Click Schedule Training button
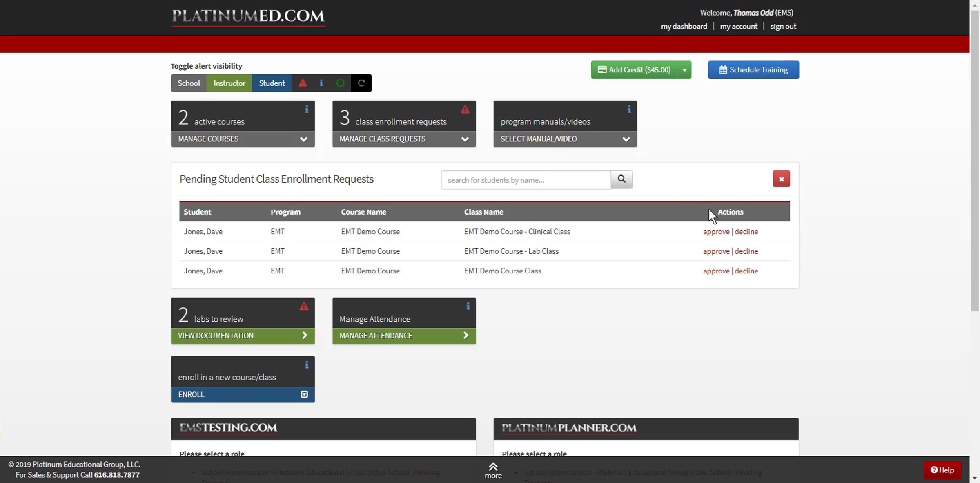Viewport: 980px width, 483px height. pos(753,70)
